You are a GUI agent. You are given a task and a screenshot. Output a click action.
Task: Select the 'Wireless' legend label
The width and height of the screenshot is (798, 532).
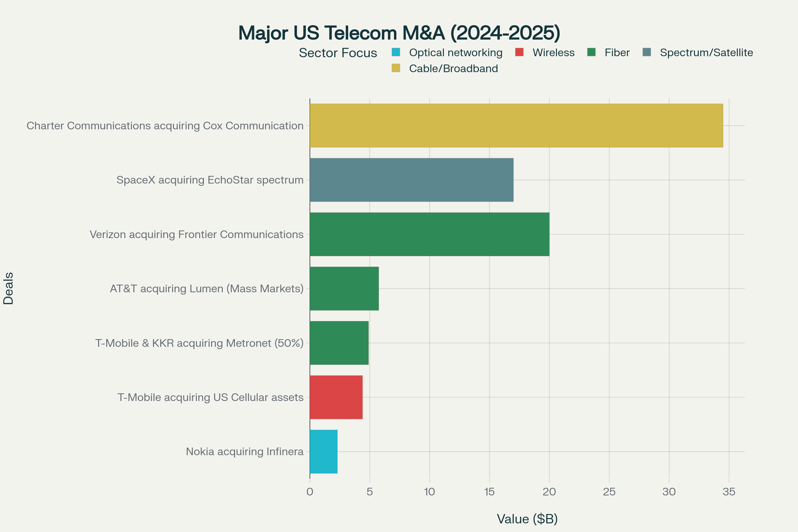pyautogui.click(x=553, y=53)
